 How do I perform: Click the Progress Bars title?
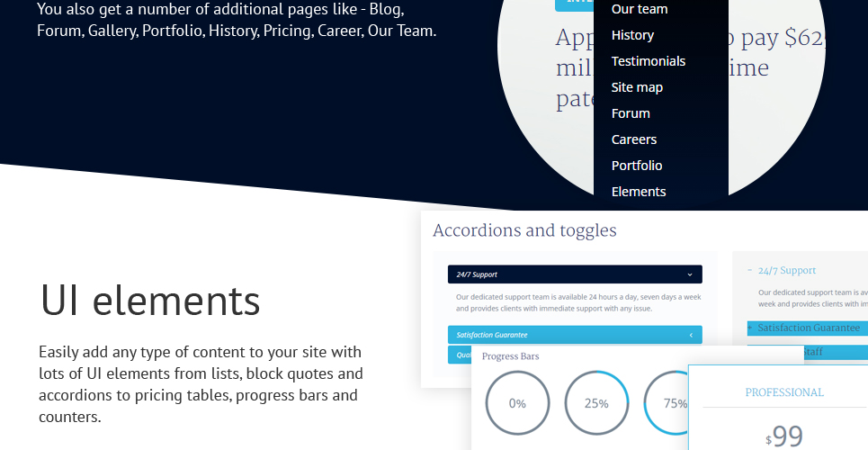coord(510,356)
